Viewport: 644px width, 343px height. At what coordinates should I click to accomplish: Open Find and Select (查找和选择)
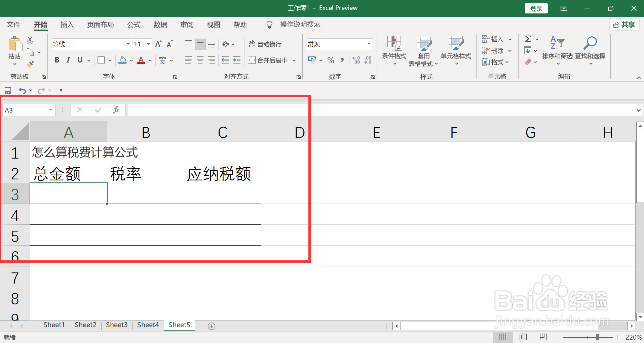pyautogui.click(x=590, y=50)
